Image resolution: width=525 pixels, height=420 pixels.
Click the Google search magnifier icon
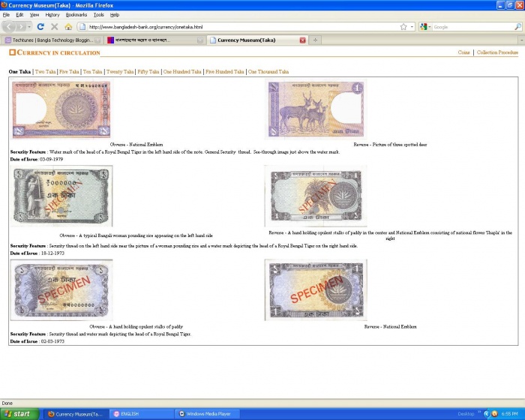[517, 27]
